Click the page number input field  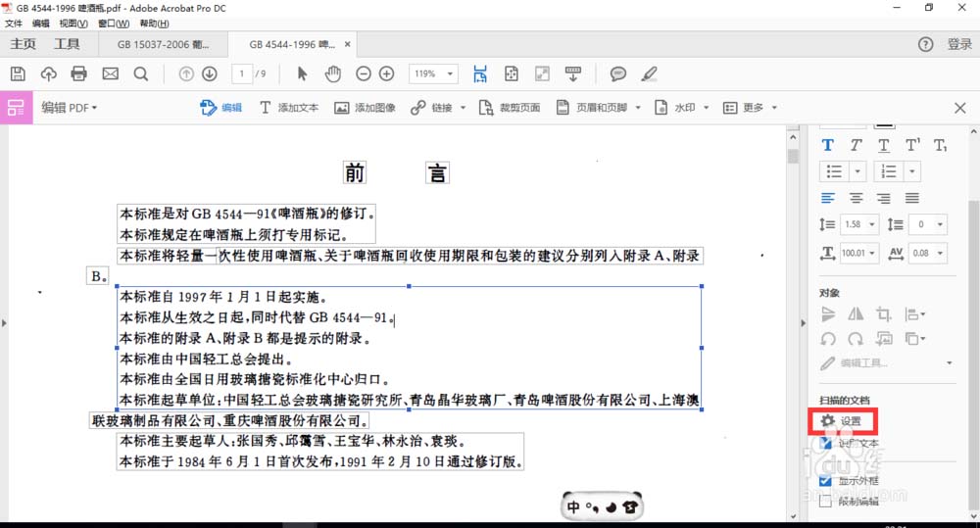tap(242, 73)
